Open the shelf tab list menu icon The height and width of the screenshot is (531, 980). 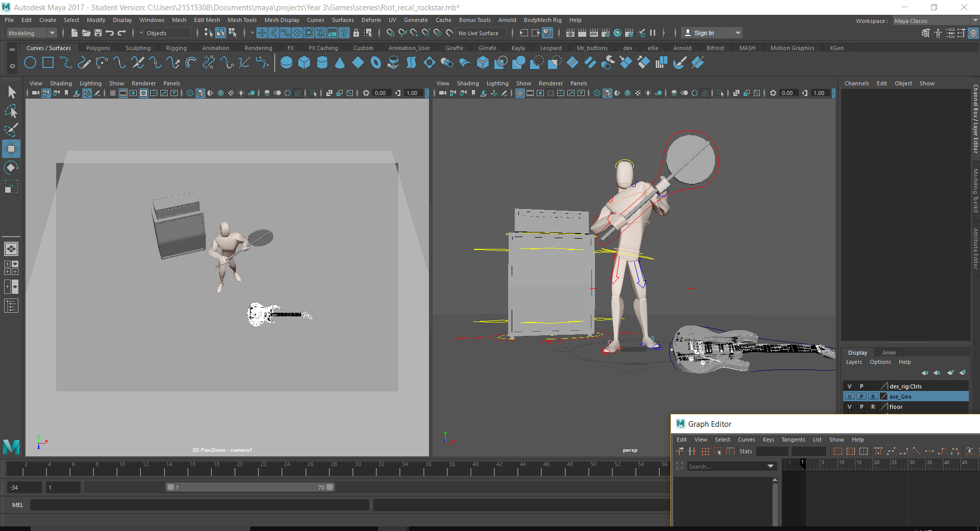point(12,49)
